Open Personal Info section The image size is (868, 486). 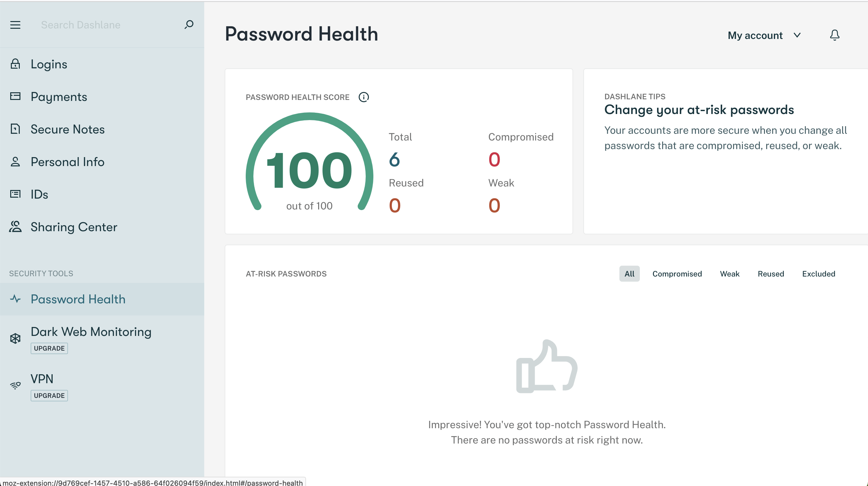coord(67,162)
